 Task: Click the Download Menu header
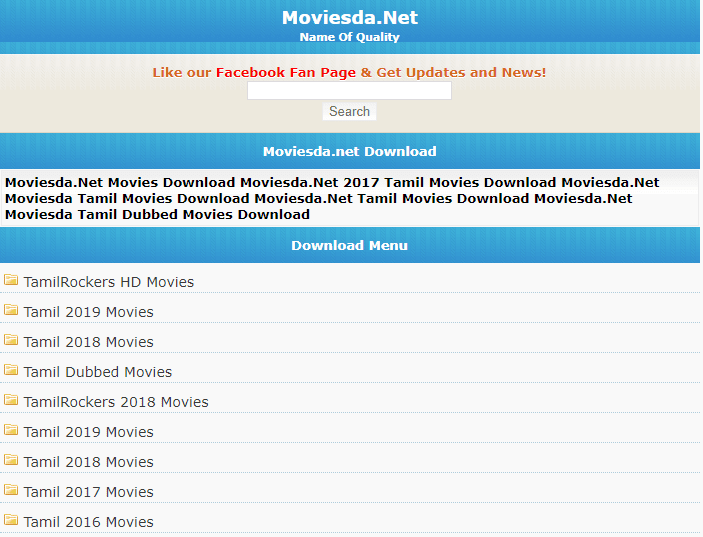pos(350,245)
